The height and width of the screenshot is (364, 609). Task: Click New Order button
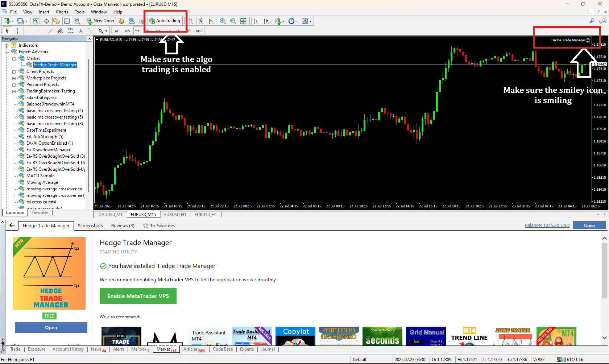tap(100, 21)
